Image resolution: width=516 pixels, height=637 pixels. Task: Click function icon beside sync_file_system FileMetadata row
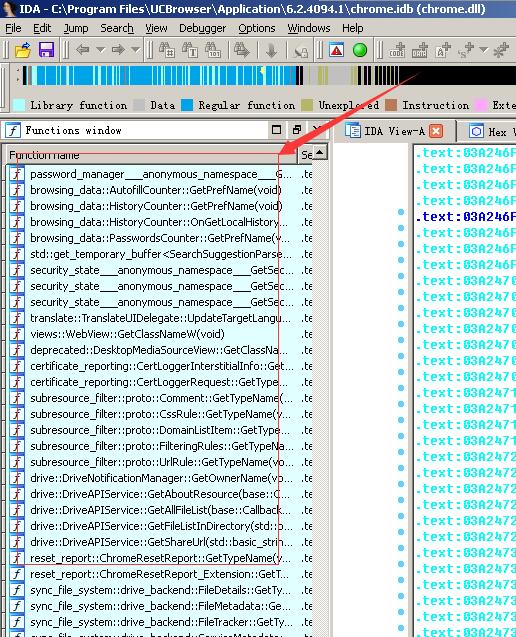[x=17, y=606]
